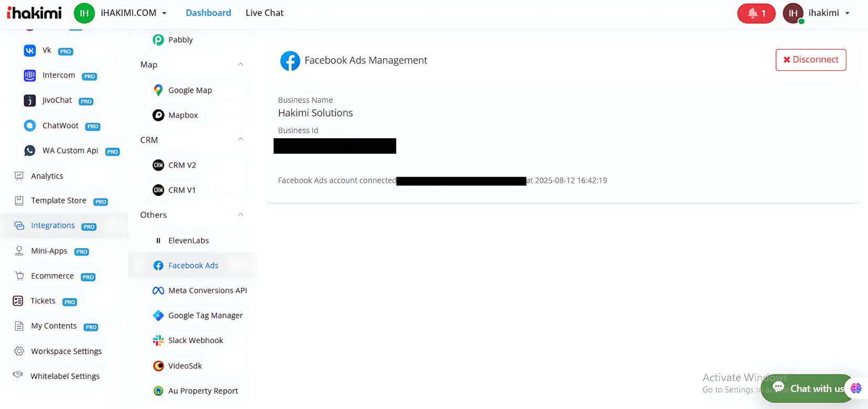
Task: Switch to the Live Chat tab
Action: click(x=264, y=13)
